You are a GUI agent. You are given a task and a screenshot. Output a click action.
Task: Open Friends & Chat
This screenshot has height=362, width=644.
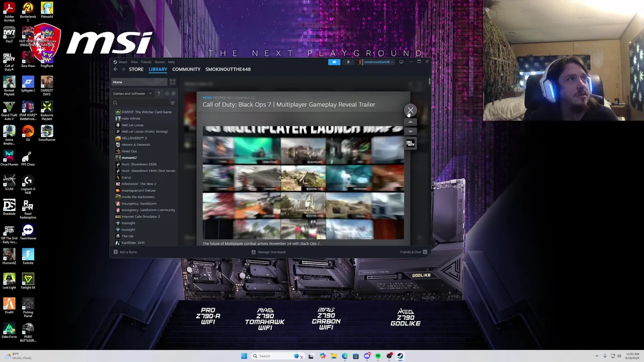[x=414, y=252]
